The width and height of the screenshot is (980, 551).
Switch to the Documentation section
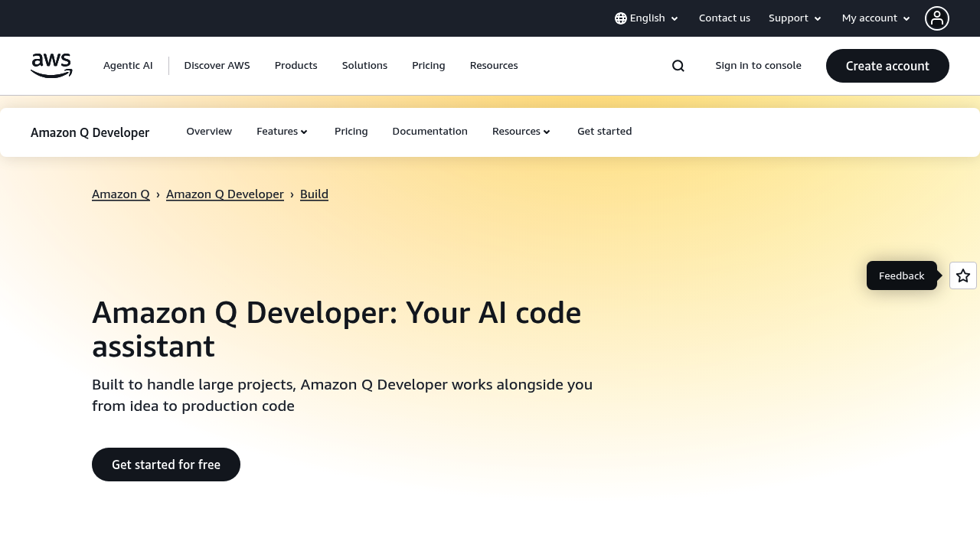[x=430, y=131]
